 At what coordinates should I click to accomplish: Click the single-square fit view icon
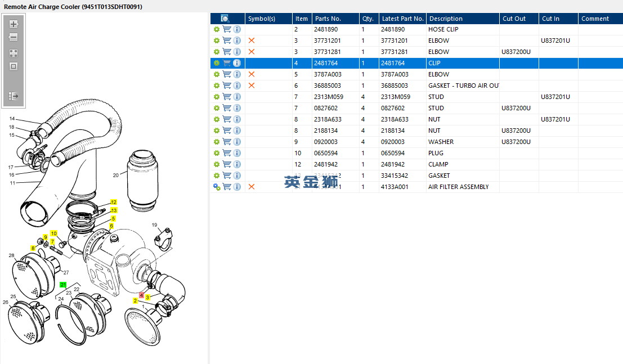click(14, 66)
